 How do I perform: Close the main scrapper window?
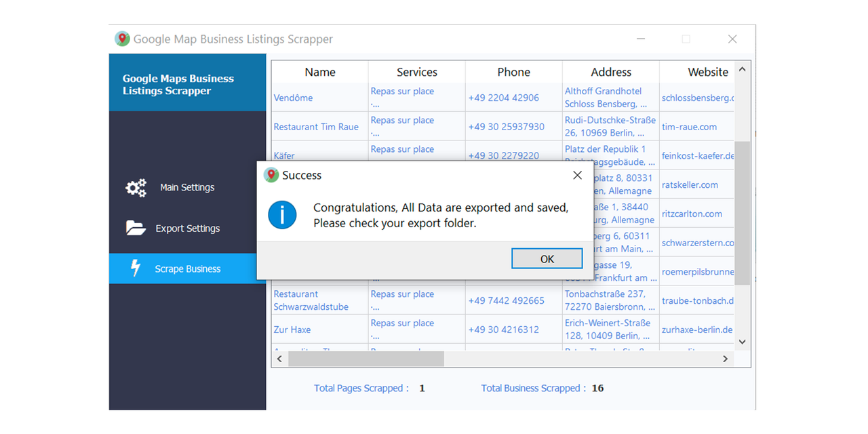(732, 39)
